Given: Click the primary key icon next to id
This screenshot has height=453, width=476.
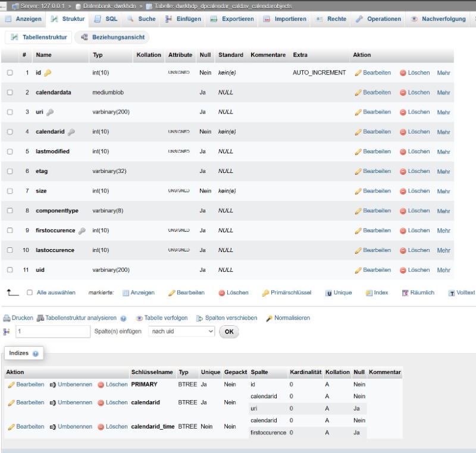Looking at the screenshot, I should (48, 73).
